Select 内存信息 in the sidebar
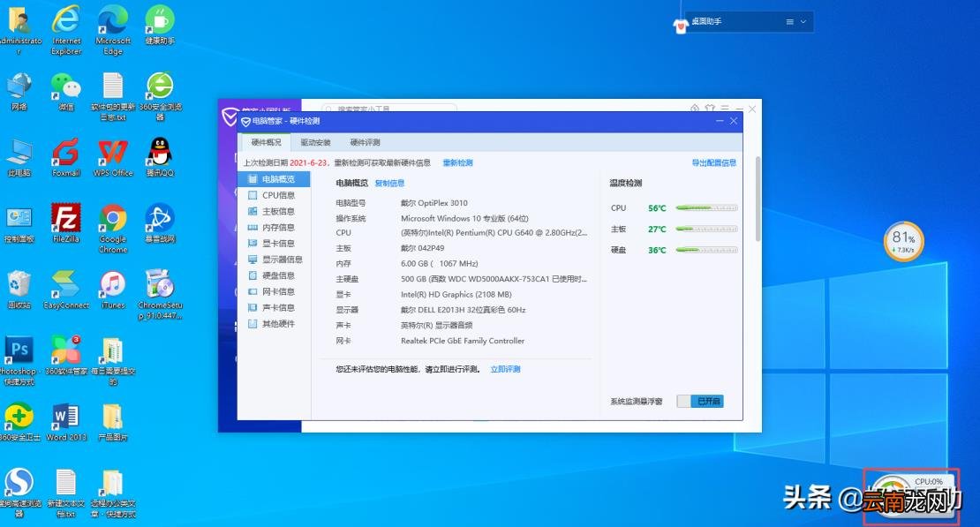Image resolution: width=980 pixels, height=527 pixels. [x=274, y=228]
